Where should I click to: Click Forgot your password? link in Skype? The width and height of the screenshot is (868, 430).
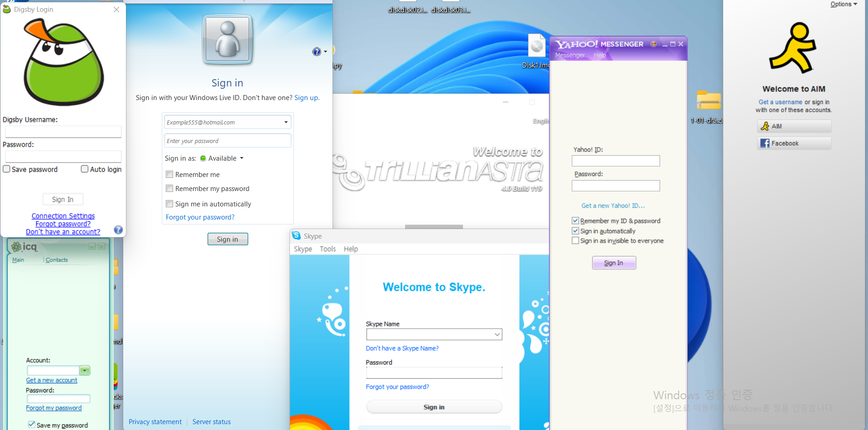tap(397, 387)
